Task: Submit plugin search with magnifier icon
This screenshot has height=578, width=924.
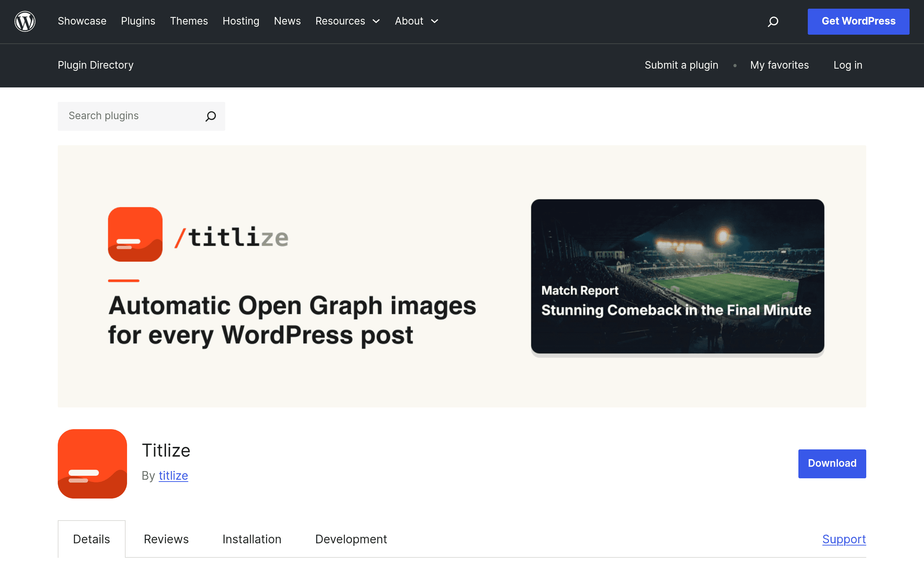Action: [211, 116]
